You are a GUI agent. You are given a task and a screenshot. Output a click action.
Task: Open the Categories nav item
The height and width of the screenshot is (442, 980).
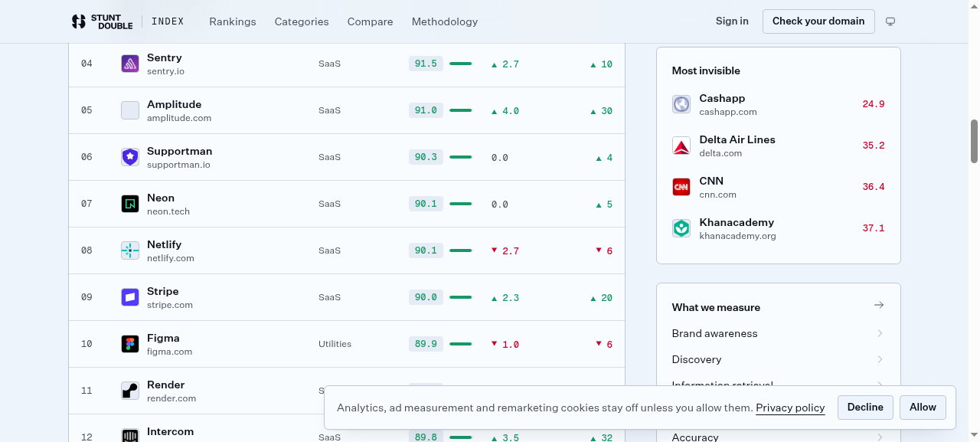click(x=302, y=21)
